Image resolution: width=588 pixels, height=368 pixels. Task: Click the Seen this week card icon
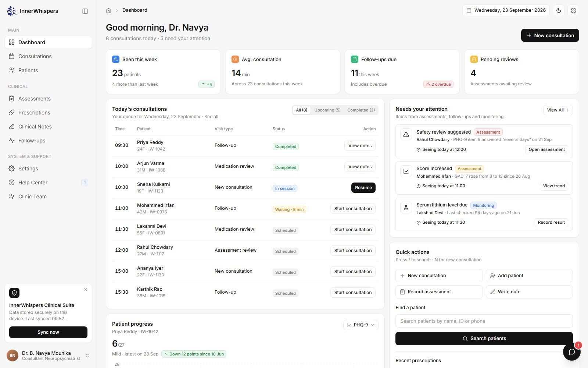click(116, 59)
